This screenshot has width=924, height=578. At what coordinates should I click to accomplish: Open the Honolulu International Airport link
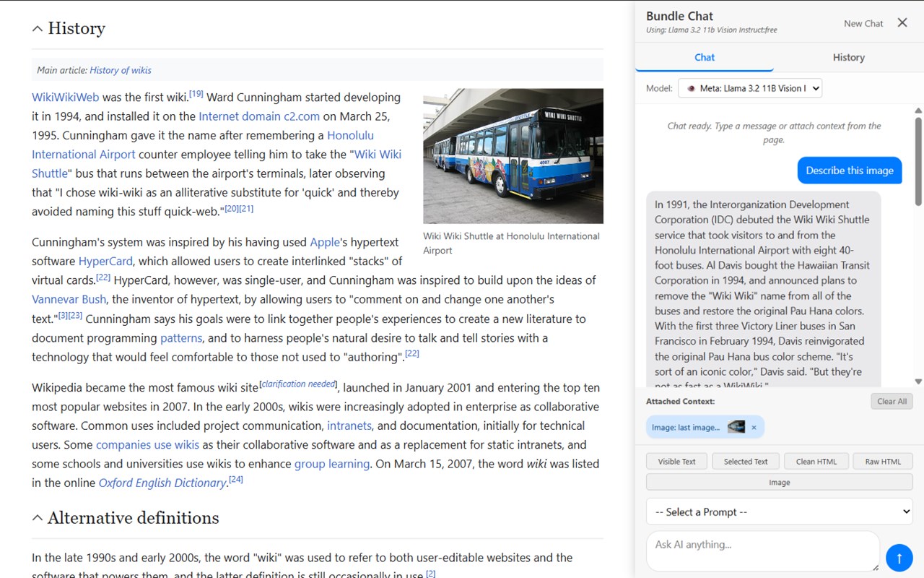pyautogui.click(x=203, y=144)
